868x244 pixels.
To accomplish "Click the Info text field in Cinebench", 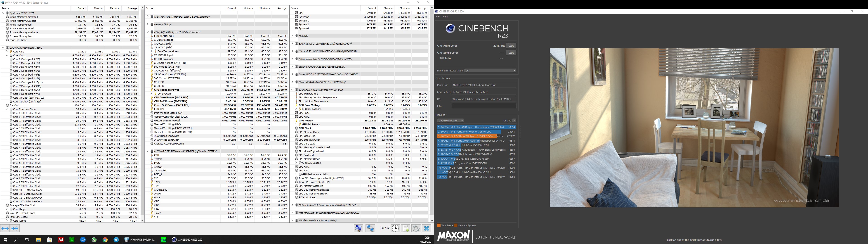I will pos(484,106).
